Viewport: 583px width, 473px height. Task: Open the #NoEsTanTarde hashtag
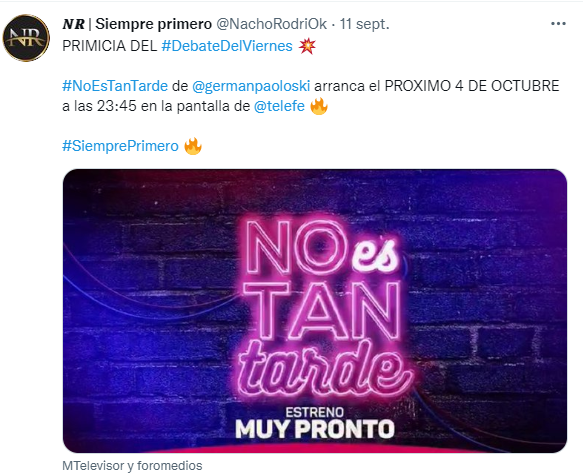115,86
